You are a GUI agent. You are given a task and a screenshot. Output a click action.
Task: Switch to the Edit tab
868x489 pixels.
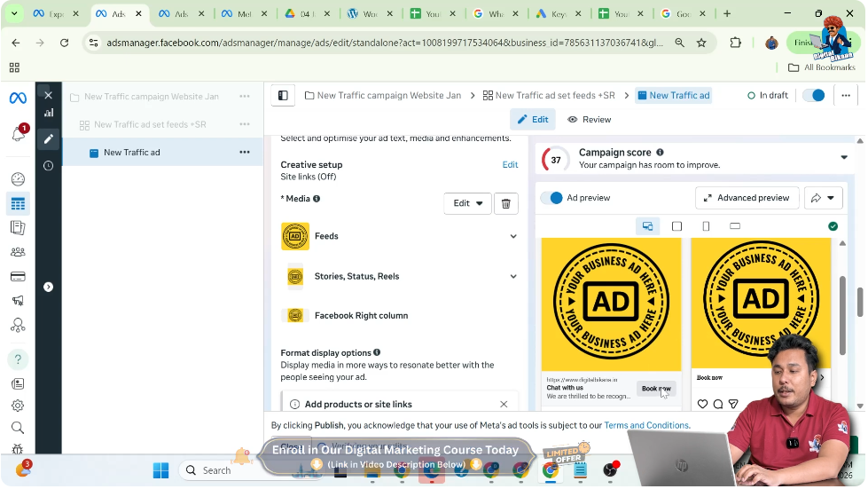click(x=533, y=120)
